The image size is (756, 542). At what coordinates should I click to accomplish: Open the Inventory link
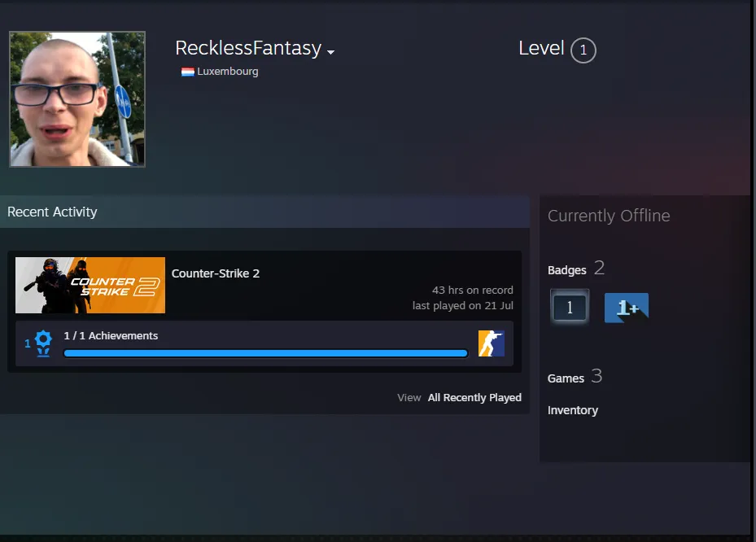pyautogui.click(x=573, y=410)
